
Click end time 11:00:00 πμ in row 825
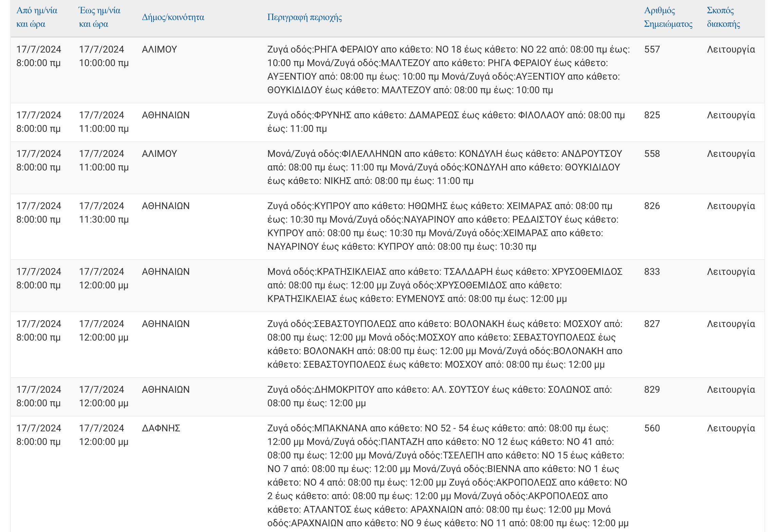click(x=104, y=129)
